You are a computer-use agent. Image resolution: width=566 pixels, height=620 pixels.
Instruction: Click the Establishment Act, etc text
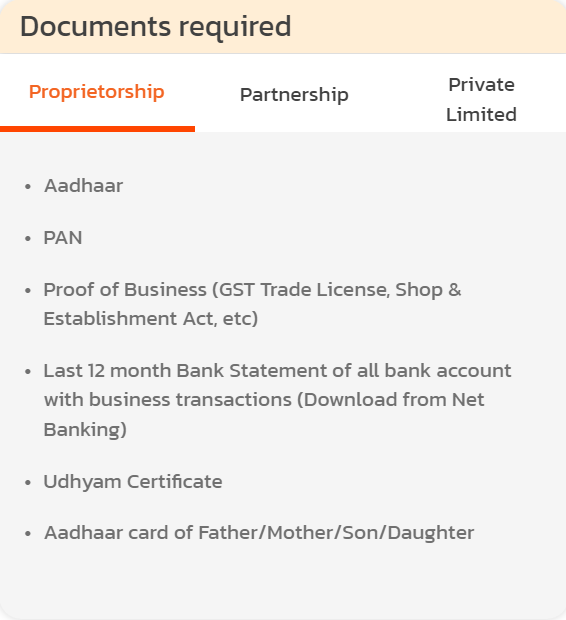pyautogui.click(x=148, y=319)
